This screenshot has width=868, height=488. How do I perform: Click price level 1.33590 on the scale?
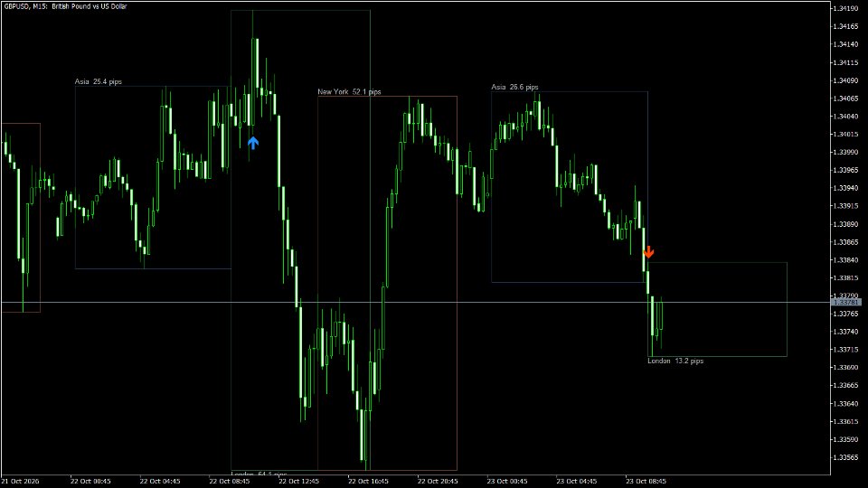[847, 439]
